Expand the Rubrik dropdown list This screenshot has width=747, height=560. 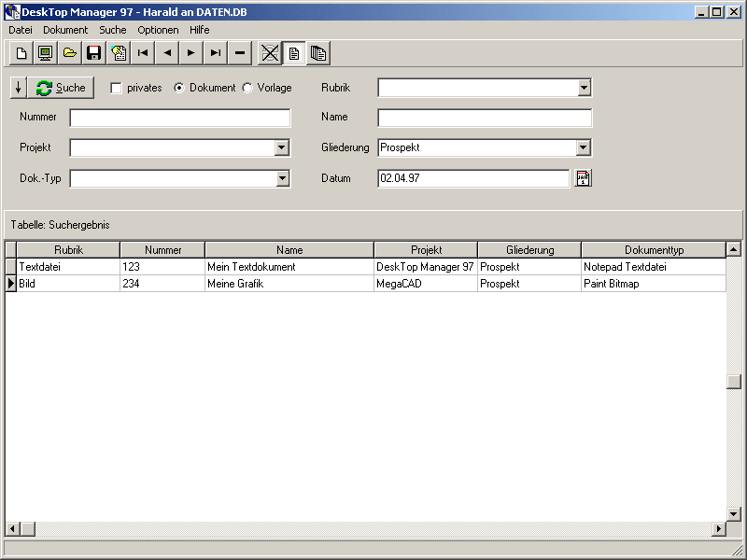click(584, 88)
